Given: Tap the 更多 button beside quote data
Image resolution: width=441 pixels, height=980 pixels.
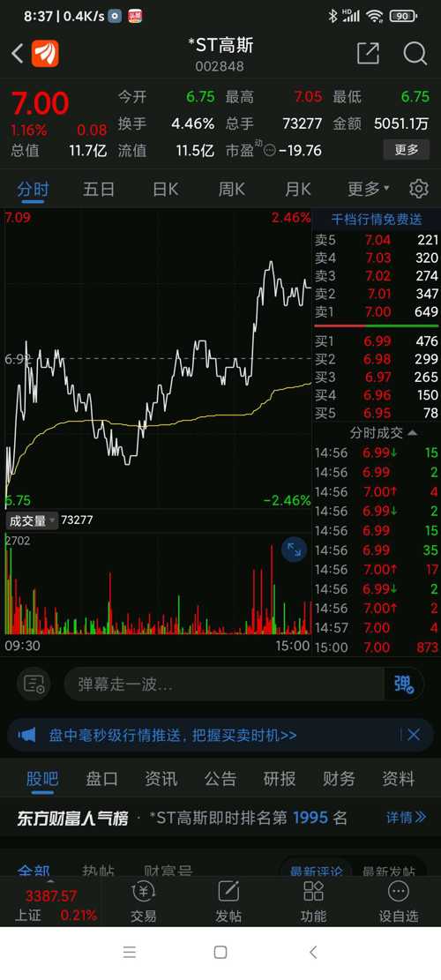Looking at the screenshot, I should tap(407, 150).
